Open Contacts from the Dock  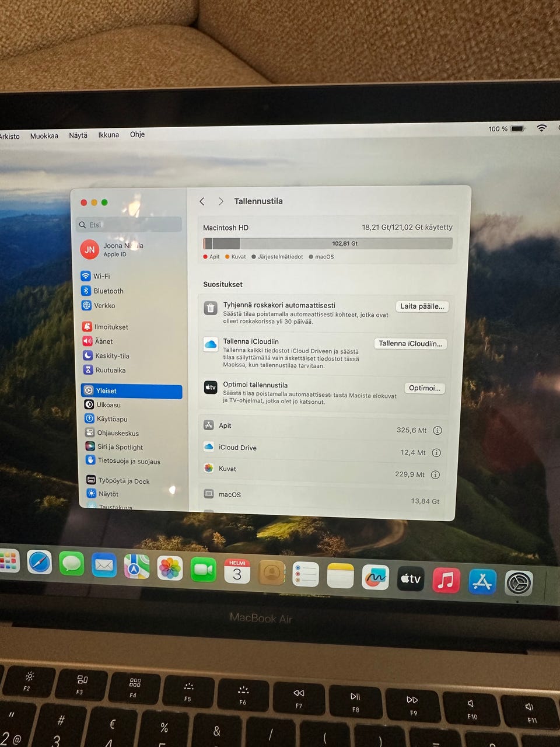pos(271,573)
